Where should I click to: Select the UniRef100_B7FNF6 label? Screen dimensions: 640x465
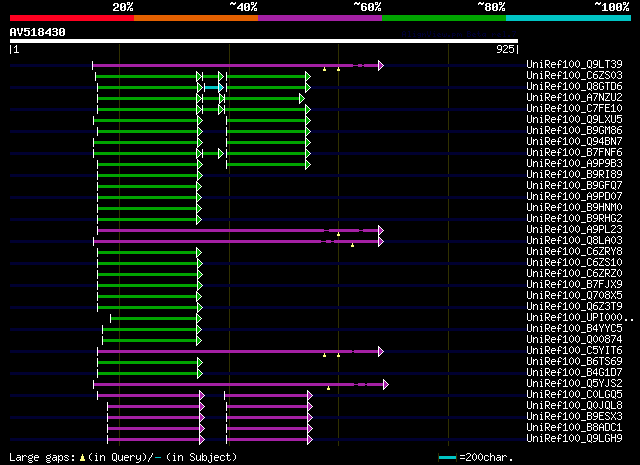point(574,153)
